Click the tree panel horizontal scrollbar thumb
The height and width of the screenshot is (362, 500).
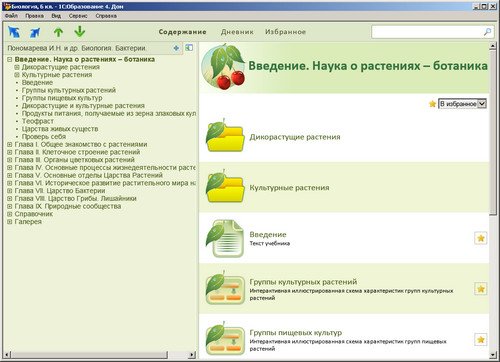click(x=89, y=355)
